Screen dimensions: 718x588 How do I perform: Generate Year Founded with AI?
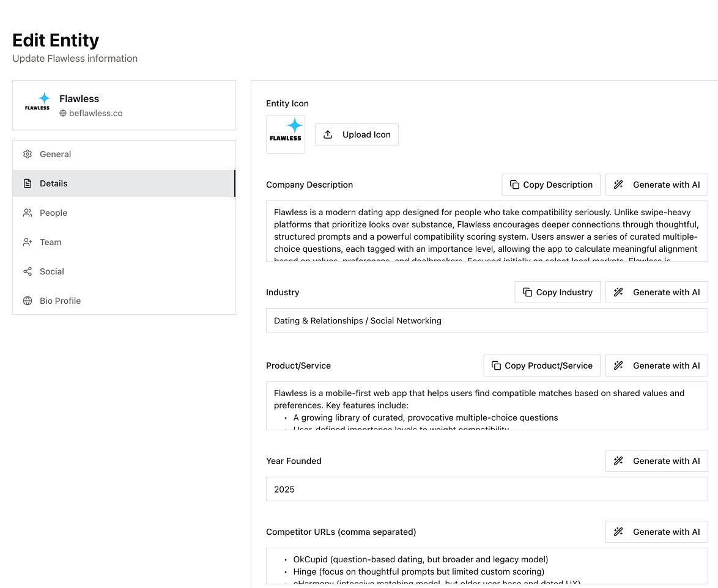click(656, 461)
